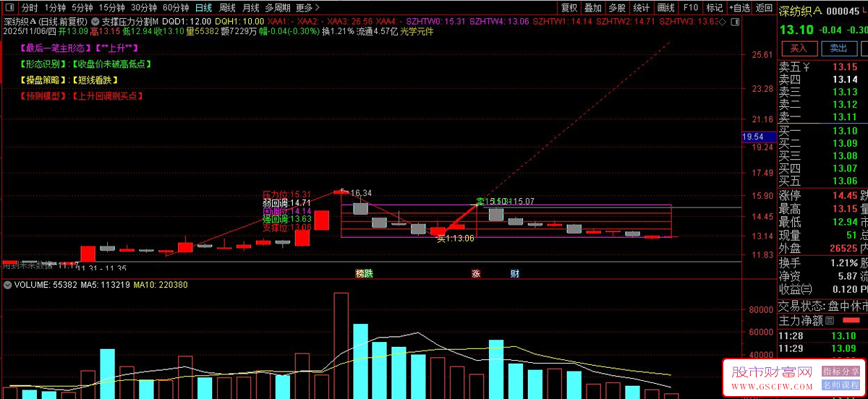Select the 15分钟 period tab
Image resolution: width=868 pixels, height=399 pixels.
[x=112, y=8]
